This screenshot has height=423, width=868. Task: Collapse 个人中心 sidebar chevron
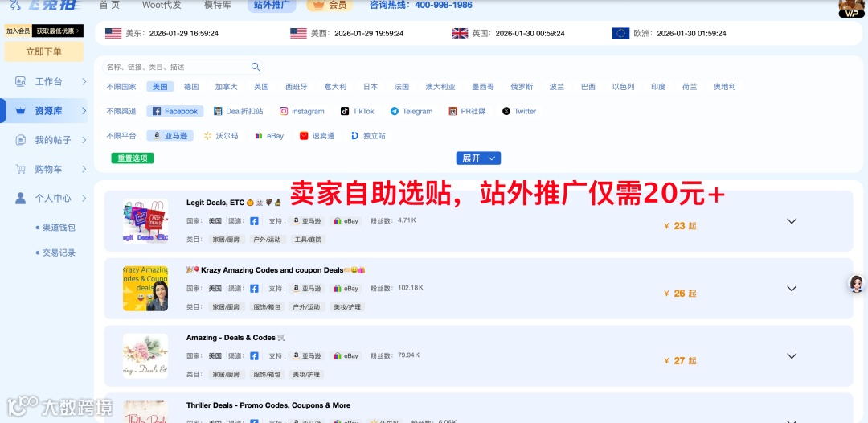click(x=84, y=198)
